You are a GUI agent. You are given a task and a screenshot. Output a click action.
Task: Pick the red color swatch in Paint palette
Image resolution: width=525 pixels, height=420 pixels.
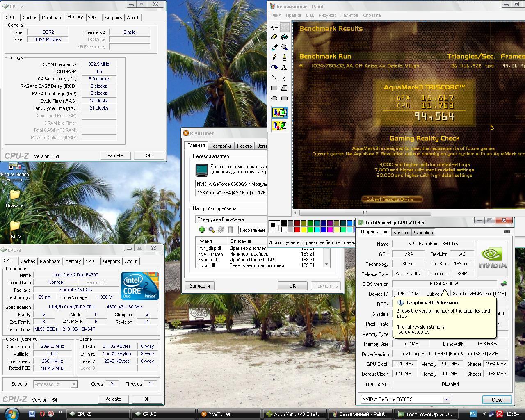click(x=297, y=229)
